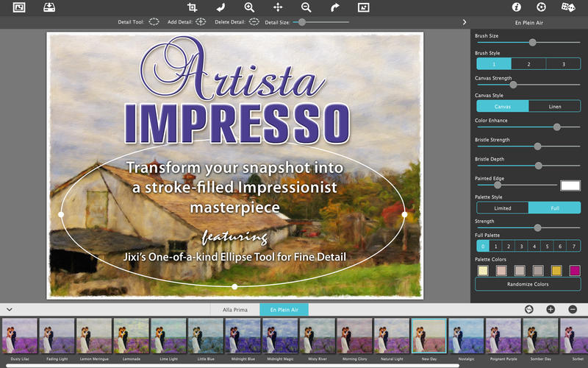This screenshot has width=588, height=368.
Task: Select the pan/move arrows tool
Action: point(278,7)
